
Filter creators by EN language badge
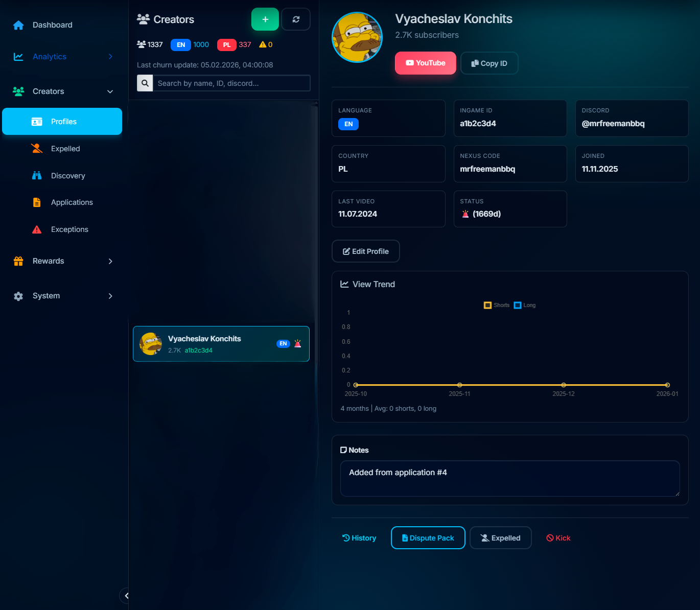(x=181, y=45)
